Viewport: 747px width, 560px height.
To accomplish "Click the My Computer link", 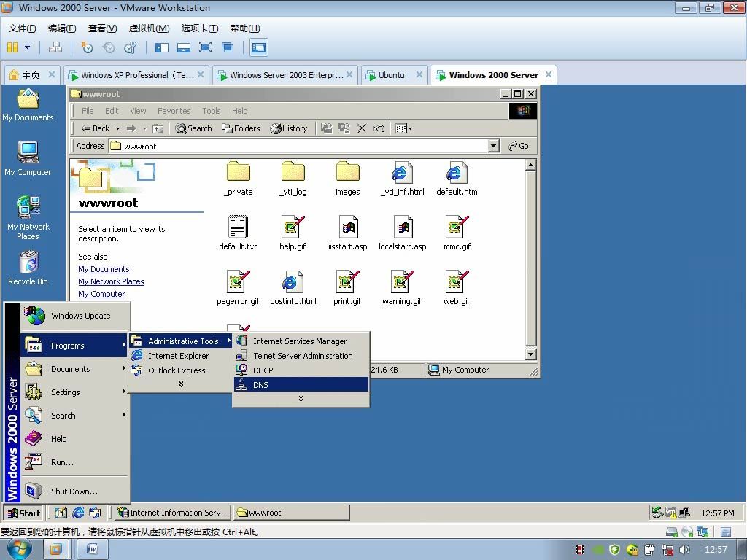I will click(101, 294).
